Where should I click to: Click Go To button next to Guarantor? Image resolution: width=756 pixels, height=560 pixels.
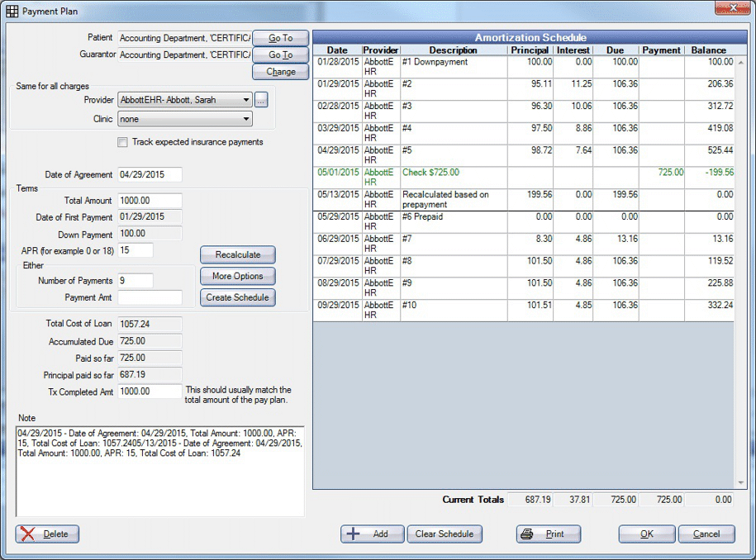pyautogui.click(x=280, y=55)
